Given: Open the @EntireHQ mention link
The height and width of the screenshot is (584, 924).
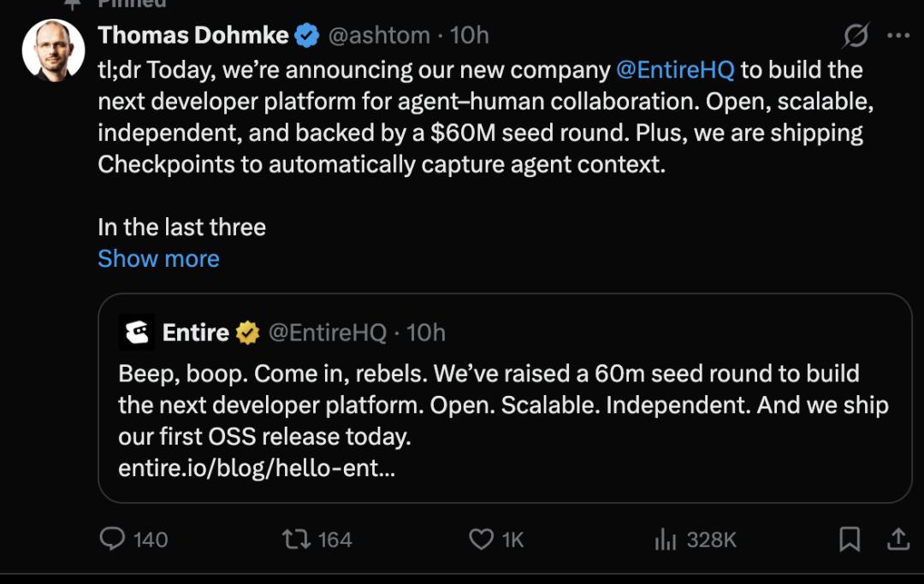Looking at the screenshot, I should 675,69.
